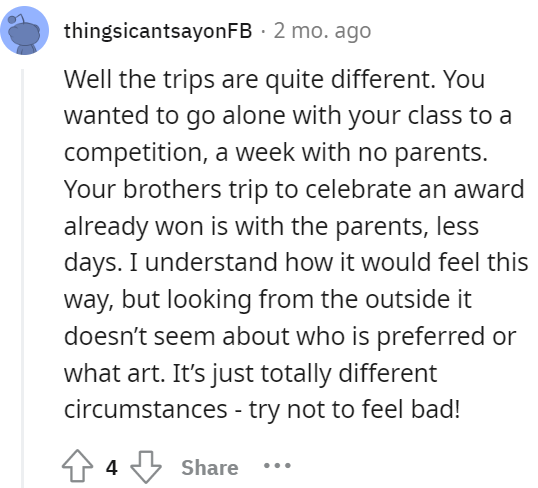The height and width of the screenshot is (488, 538).
Task: Click the phrase 'It's just totally different'
Action: [x=305, y=373]
